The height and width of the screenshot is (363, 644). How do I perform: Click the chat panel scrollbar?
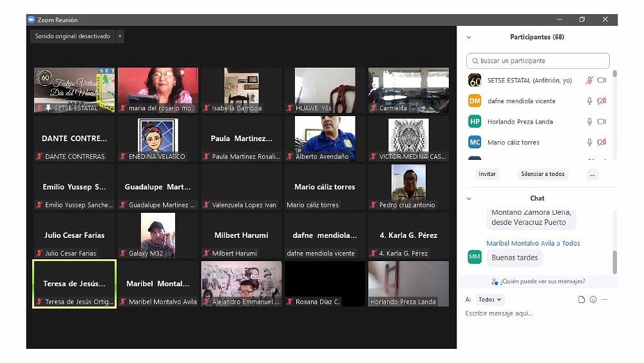(614, 262)
